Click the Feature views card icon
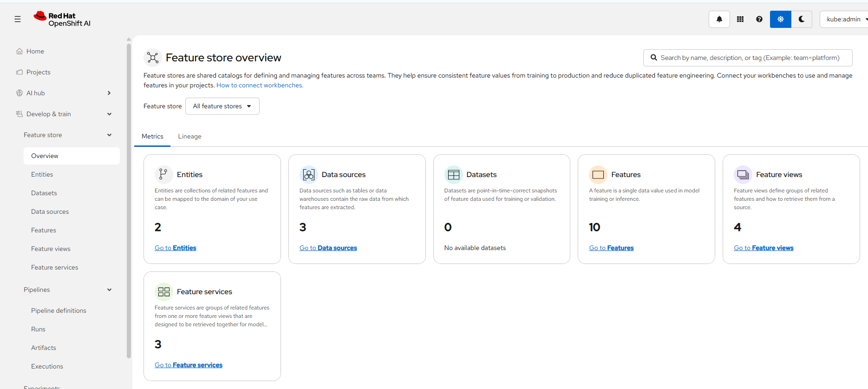 pos(743,174)
